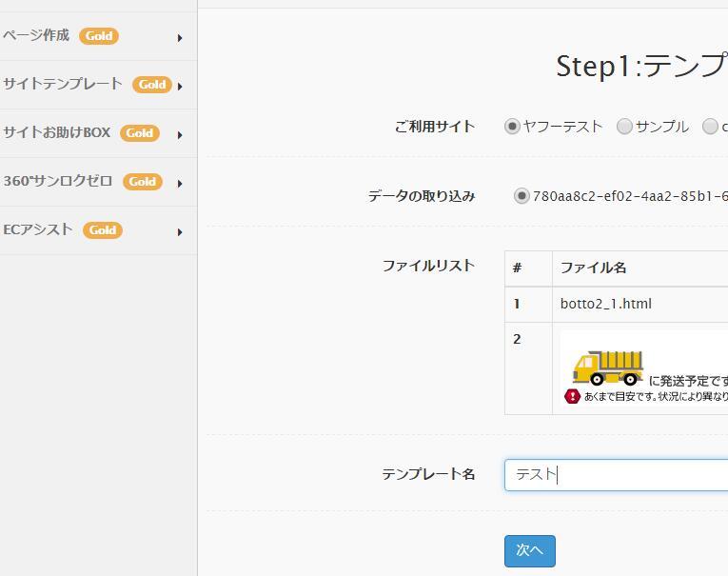Select the 780aa8c2-ef02 data import radio
The height and width of the screenshot is (576, 728).
[x=521, y=195]
